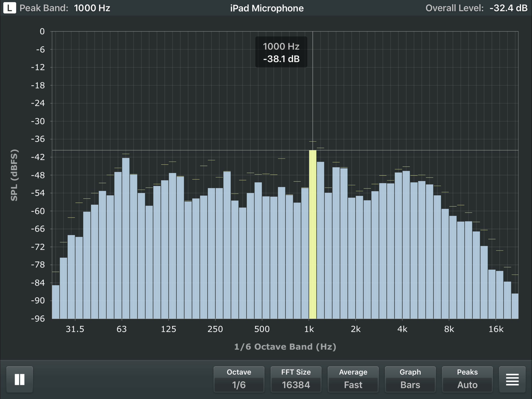Viewport: 532px width, 399px height.
Task: Toggle the Peaks Auto setting
Action: (x=467, y=380)
